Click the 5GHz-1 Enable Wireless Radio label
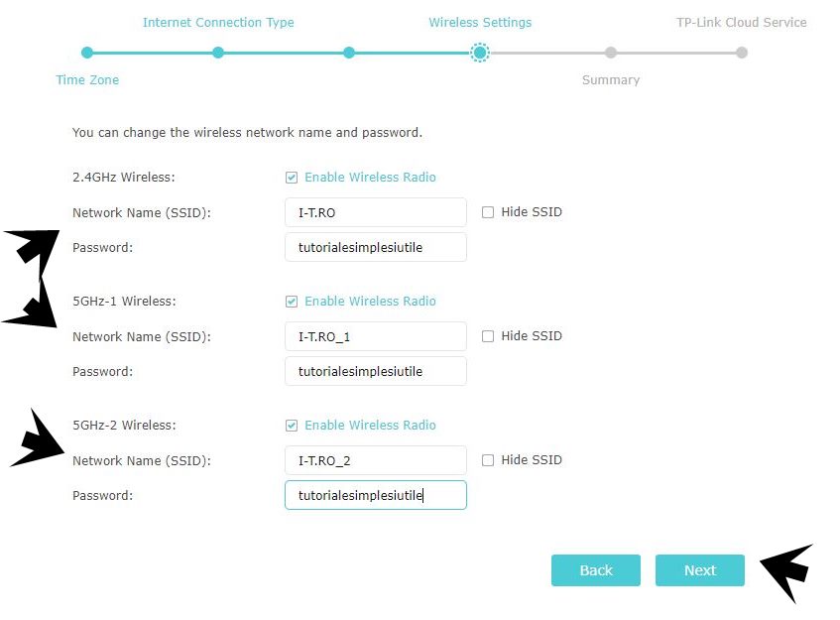840x620 pixels. (x=370, y=302)
